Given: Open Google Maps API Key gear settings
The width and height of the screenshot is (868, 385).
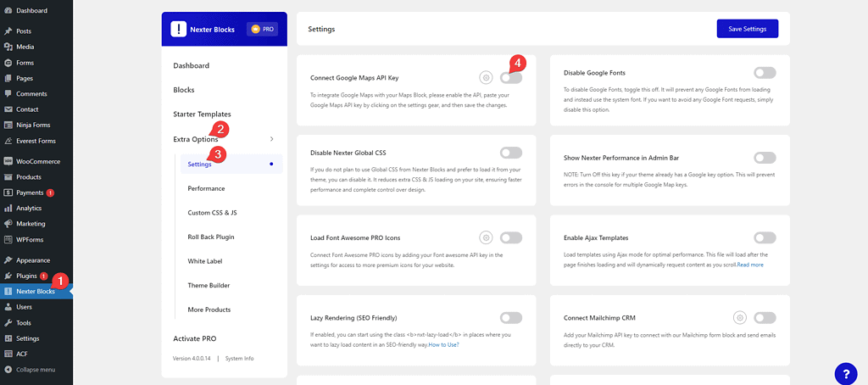Looking at the screenshot, I should [x=486, y=77].
